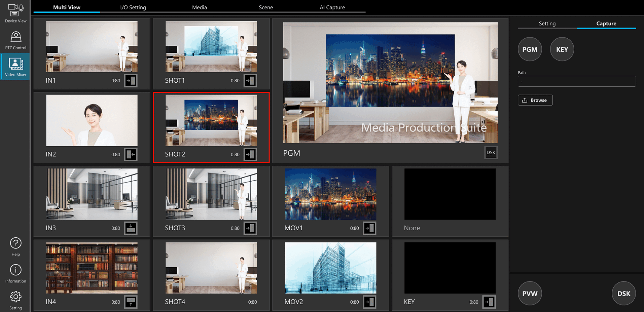Open the Information icon in sidebar
644x312 pixels.
[15, 273]
